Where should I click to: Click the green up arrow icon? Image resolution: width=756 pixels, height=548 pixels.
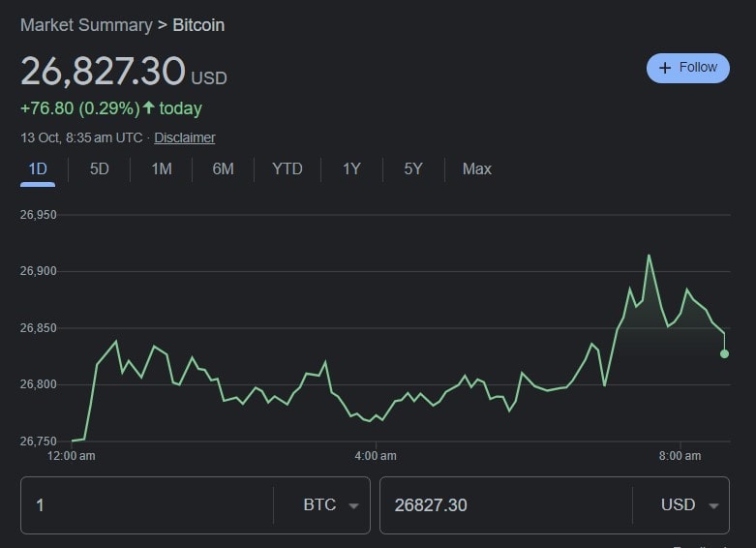(149, 108)
